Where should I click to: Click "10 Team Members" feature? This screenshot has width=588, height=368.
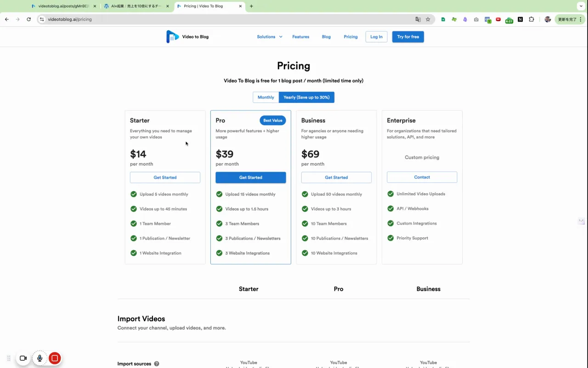click(x=329, y=224)
